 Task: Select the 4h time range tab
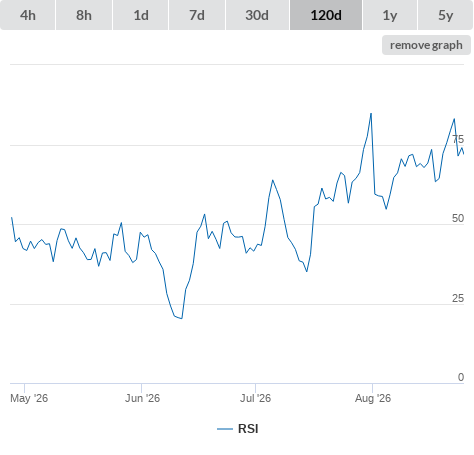coord(28,15)
